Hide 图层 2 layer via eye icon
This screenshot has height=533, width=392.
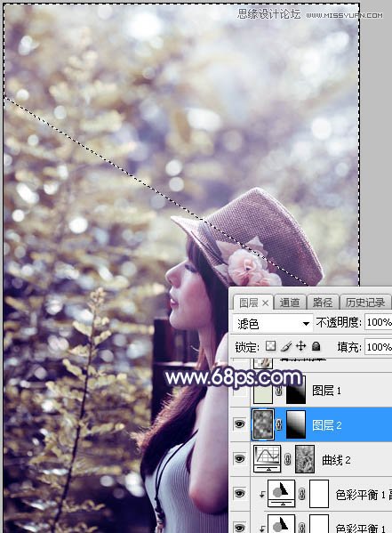239,424
